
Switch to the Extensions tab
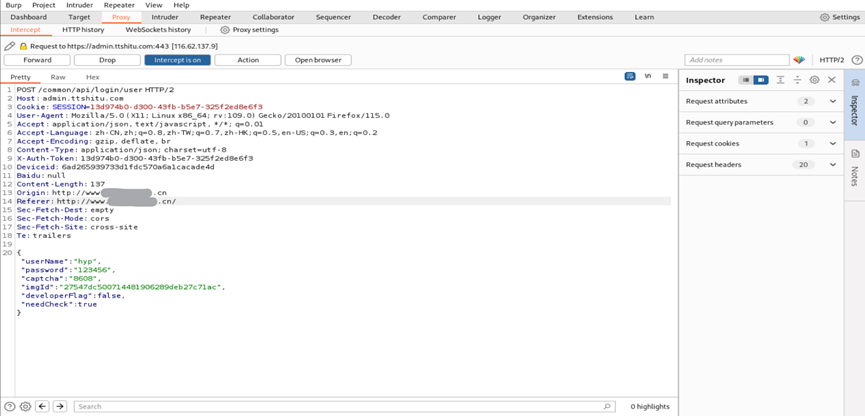click(595, 17)
